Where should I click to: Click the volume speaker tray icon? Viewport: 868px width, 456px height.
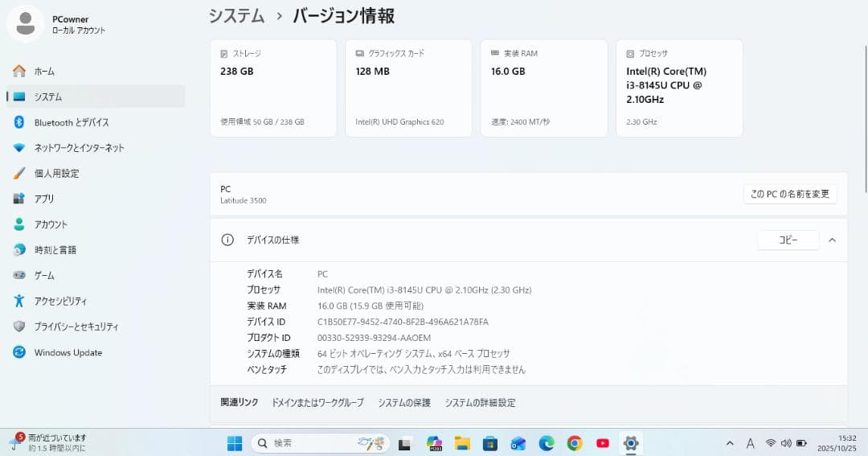click(786, 443)
